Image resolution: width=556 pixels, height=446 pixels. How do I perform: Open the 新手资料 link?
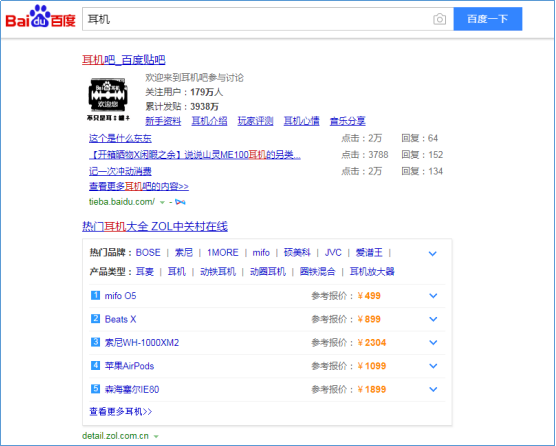(x=163, y=121)
